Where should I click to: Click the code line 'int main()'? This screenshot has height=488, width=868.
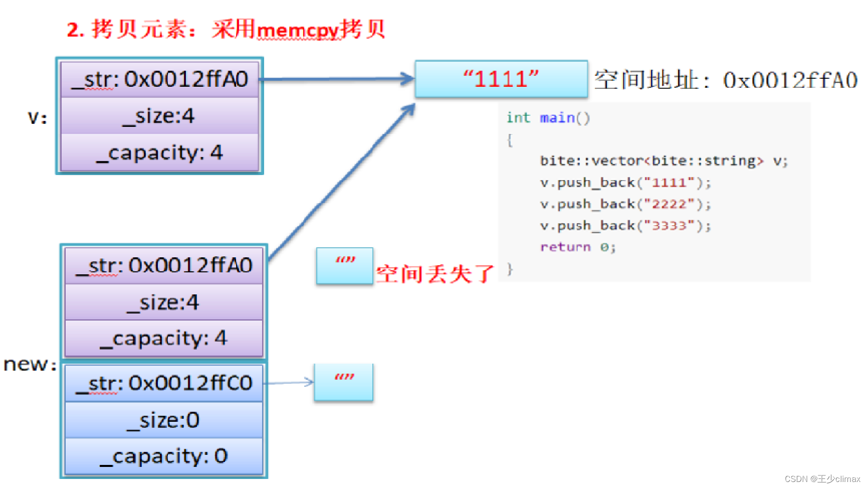(x=548, y=118)
